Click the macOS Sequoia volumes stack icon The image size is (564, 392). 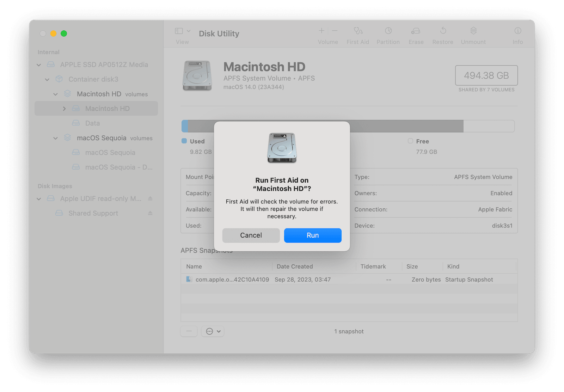pos(68,137)
